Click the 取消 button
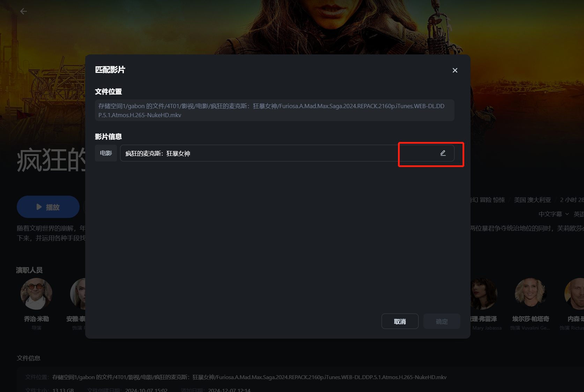Screen dimensions: 584x392 (400, 321)
